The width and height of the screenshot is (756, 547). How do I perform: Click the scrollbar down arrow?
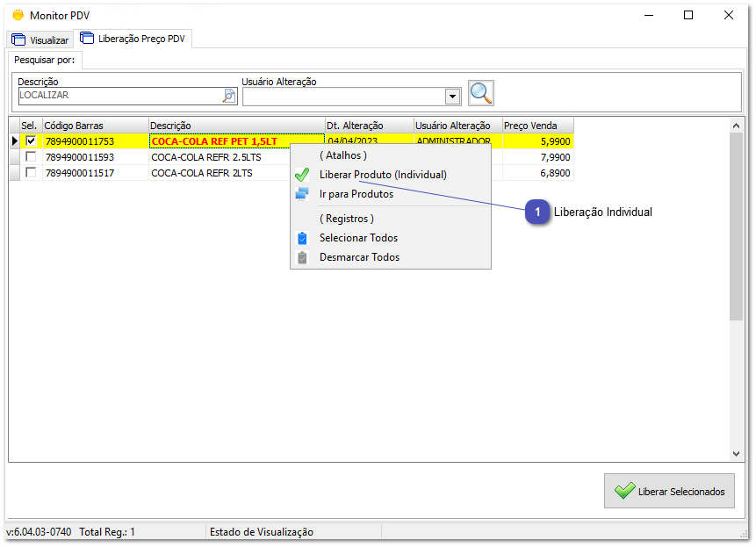(x=736, y=454)
